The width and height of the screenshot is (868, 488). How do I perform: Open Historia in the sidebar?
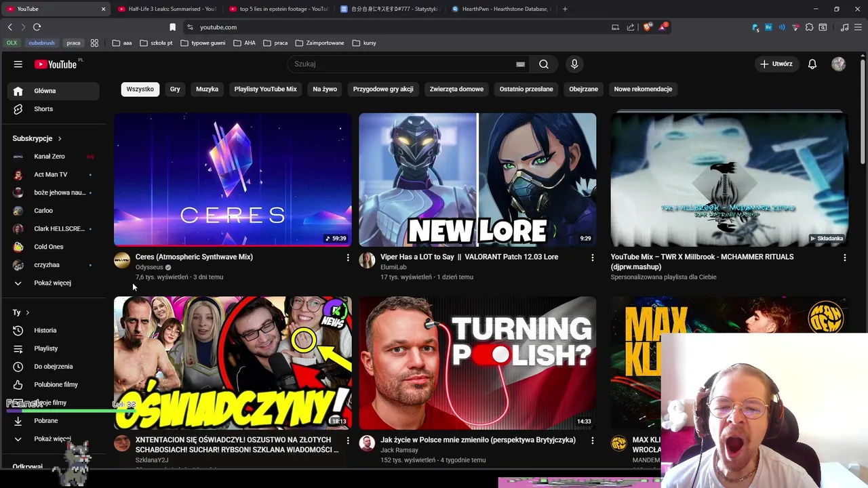click(x=53, y=331)
